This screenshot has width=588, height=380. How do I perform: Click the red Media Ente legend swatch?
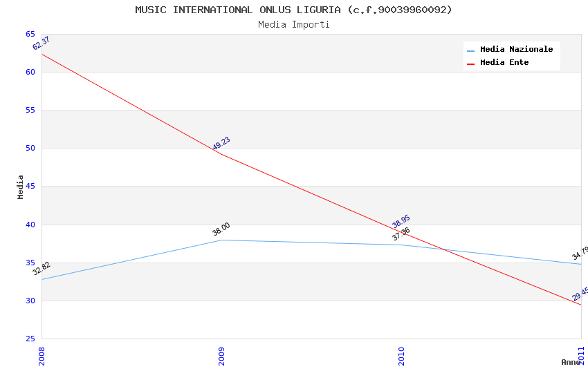pos(471,64)
